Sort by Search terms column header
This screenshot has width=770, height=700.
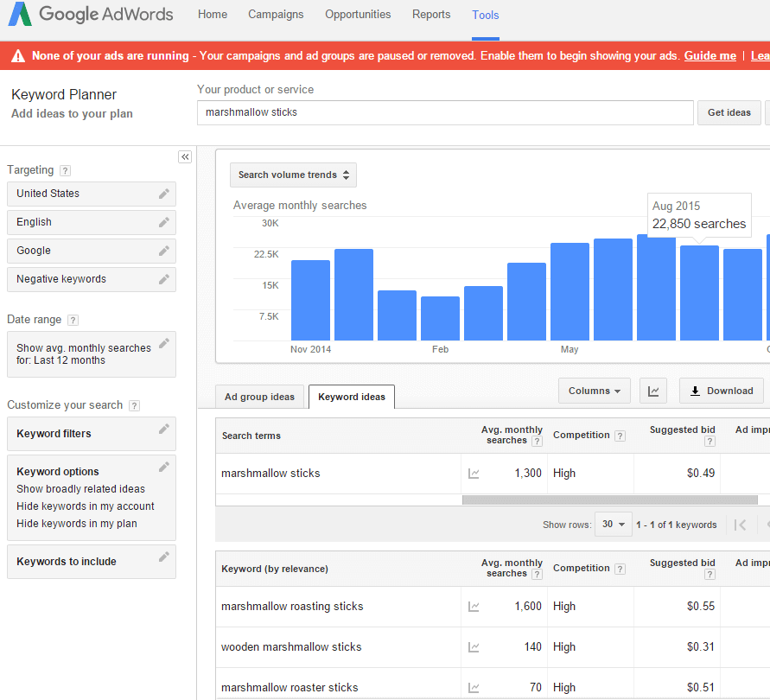point(251,436)
